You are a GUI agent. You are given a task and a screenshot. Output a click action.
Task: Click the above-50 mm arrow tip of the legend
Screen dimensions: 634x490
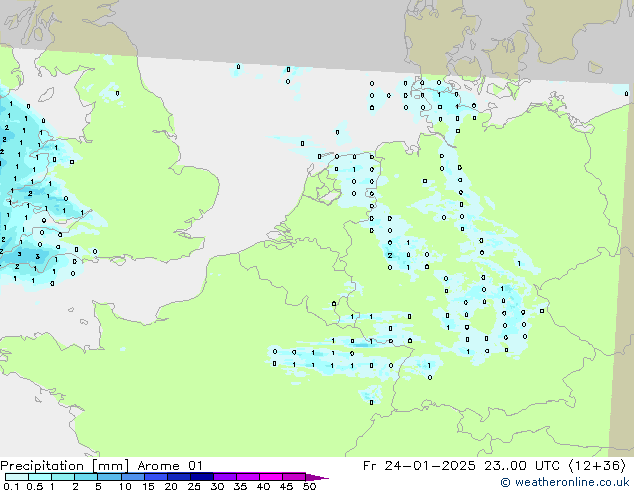(317, 477)
